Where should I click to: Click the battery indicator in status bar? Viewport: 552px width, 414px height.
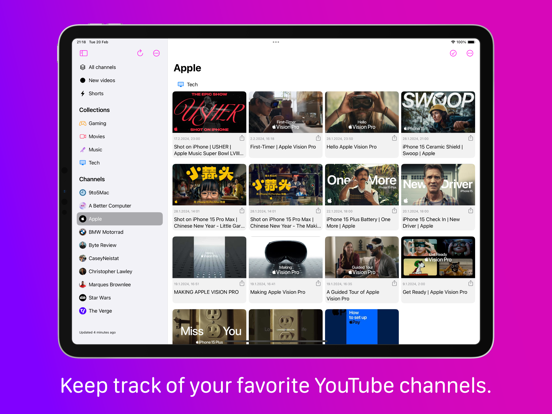click(x=471, y=42)
